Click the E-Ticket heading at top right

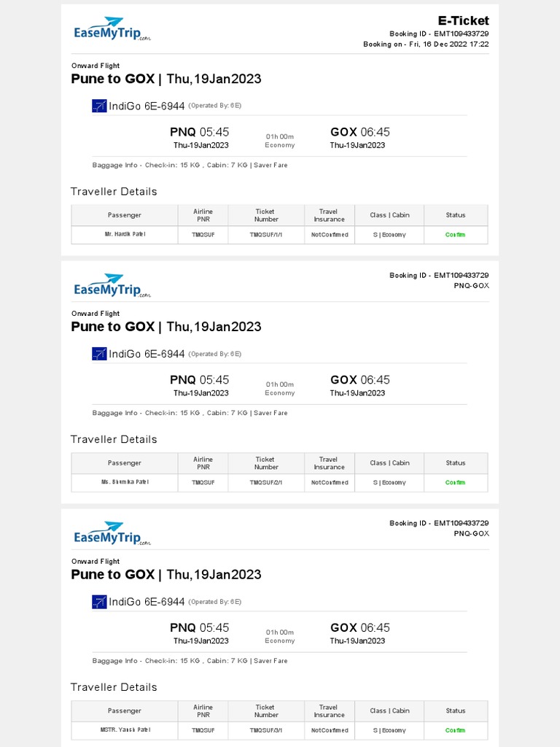(463, 20)
